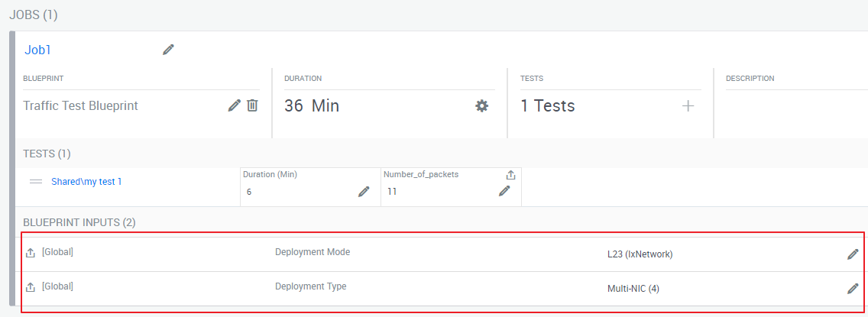Image resolution: width=868 pixels, height=317 pixels.
Task: Edit the Duration (Min) value of test
Action: 364,192
